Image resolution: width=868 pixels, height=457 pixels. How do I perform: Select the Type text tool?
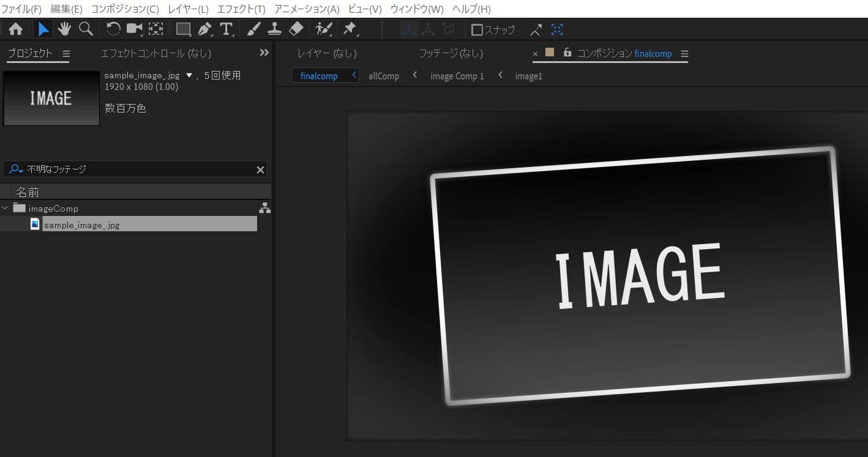226,29
